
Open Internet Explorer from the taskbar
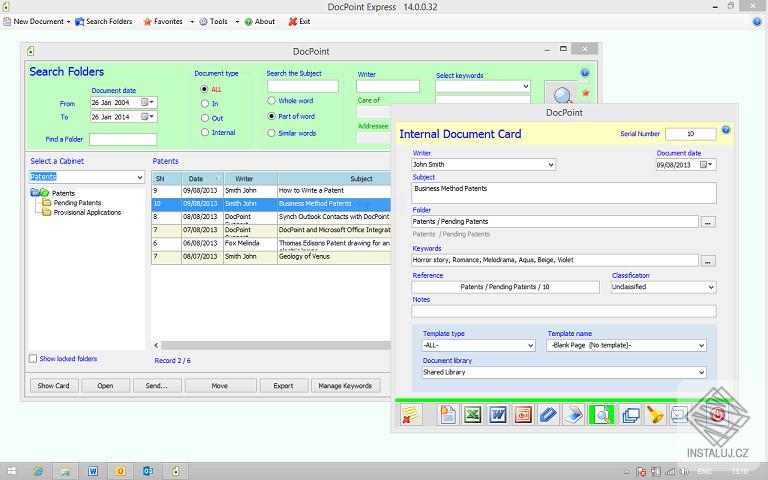(x=38, y=471)
